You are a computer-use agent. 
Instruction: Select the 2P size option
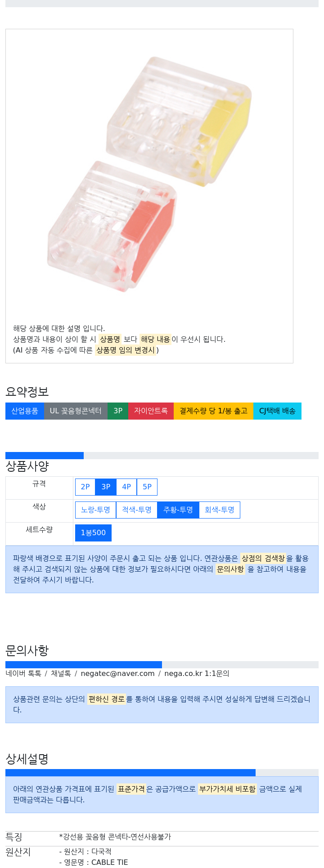click(x=85, y=487)
